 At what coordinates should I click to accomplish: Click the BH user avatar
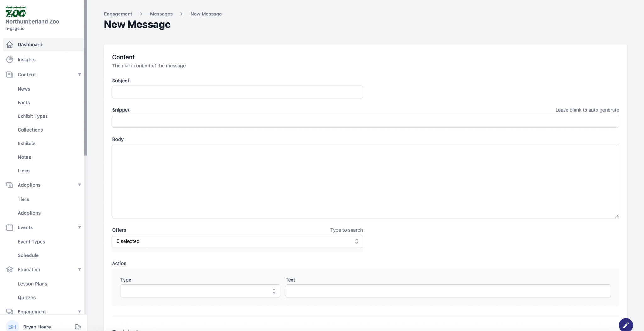(12, 327)
